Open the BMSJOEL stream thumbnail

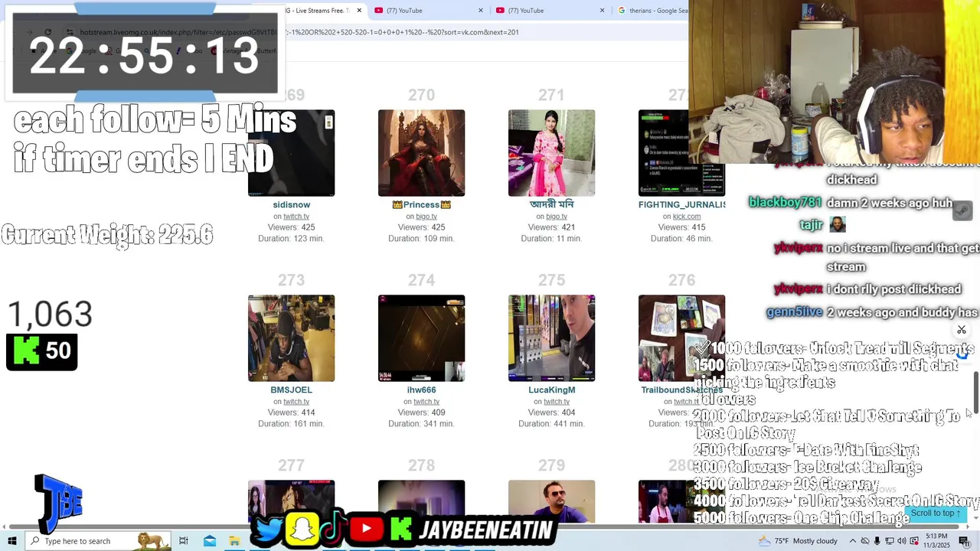[292, 338]
